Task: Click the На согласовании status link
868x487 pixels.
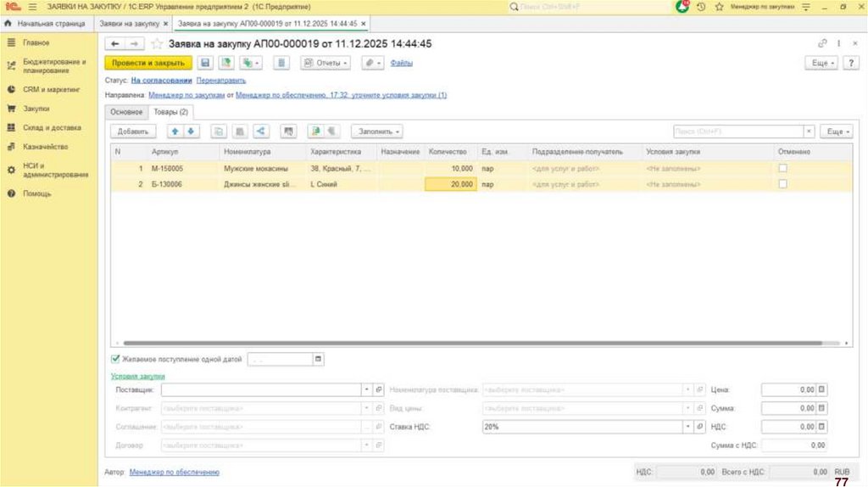Action: (162, 81)
